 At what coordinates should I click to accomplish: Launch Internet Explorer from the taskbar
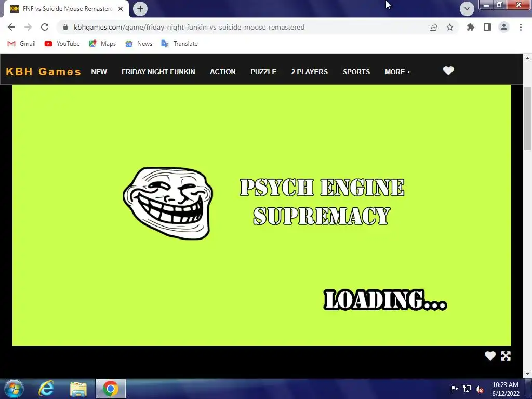[x=46, y=389]
